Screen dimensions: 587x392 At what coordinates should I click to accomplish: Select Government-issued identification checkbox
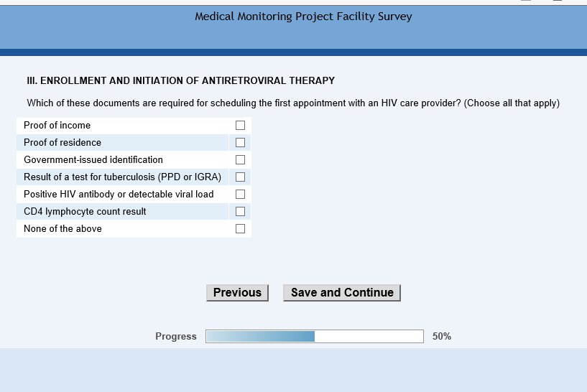pos(241,159)
